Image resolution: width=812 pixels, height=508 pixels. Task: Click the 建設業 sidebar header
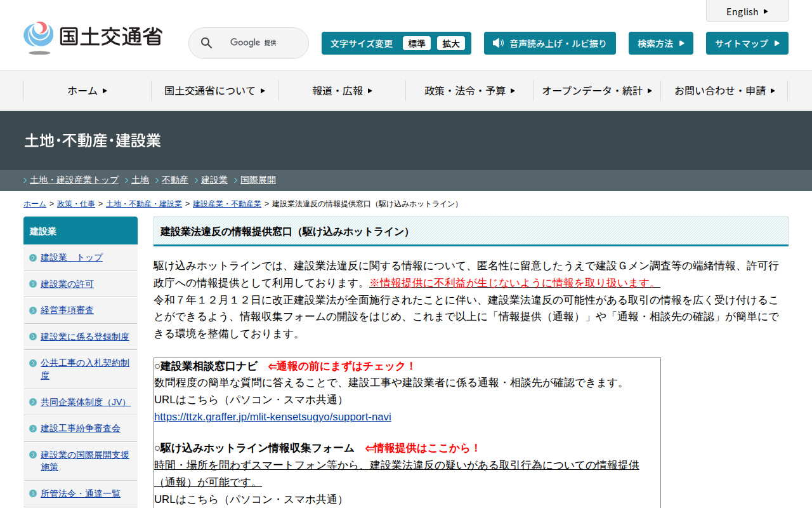coord(81,231)
